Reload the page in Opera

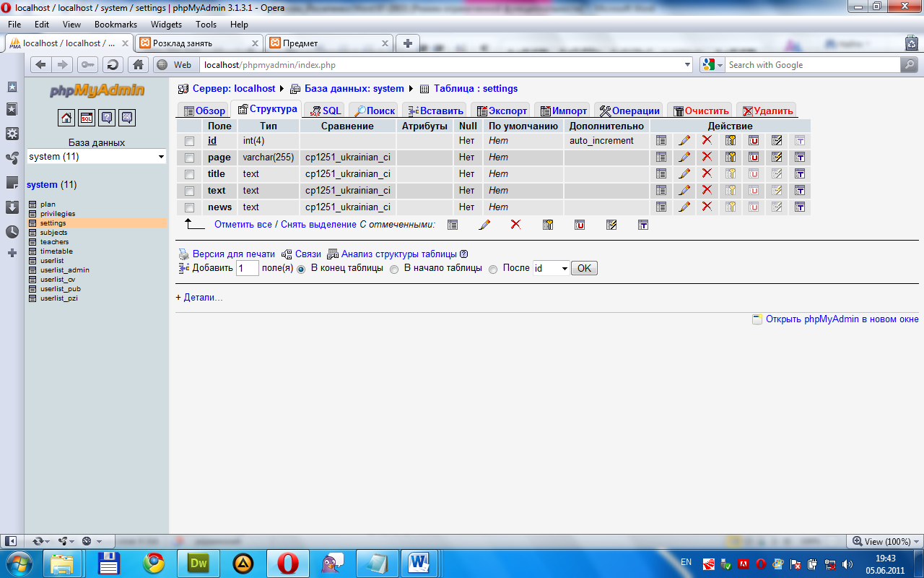click(x=113, y=65)
